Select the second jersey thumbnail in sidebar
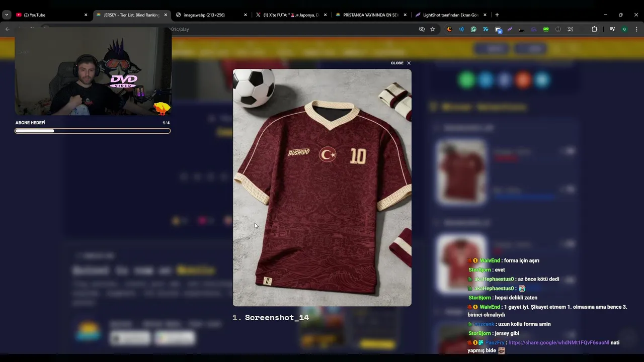This screenshot has height=362, width=644. point(461,263)
